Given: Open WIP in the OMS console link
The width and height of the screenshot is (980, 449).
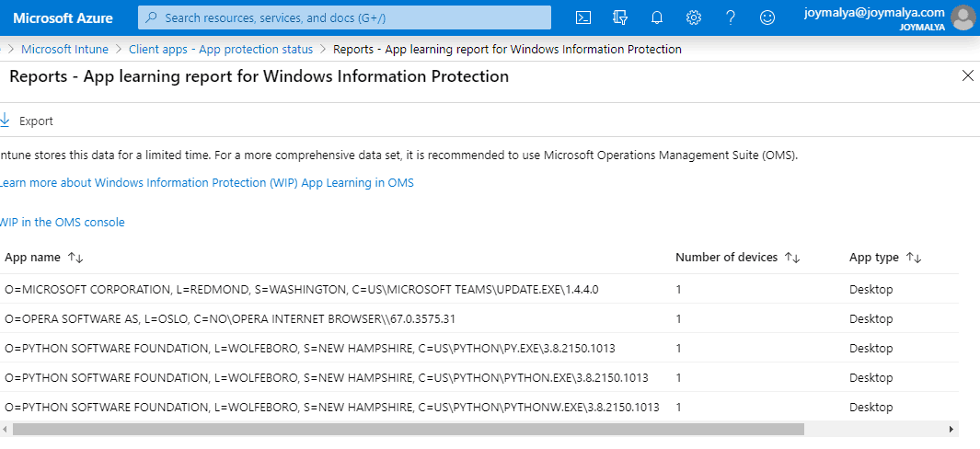Looking at the screenshot, I should 63,222.
